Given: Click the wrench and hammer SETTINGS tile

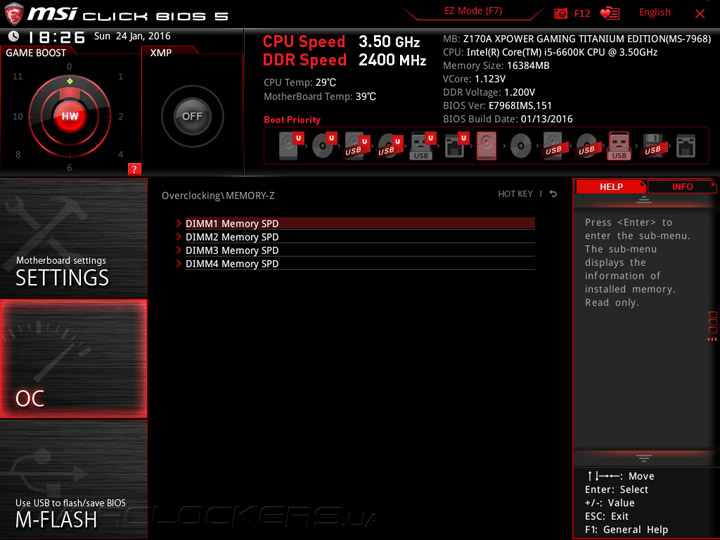Looking at the screenshot, I should coord(73,238).
